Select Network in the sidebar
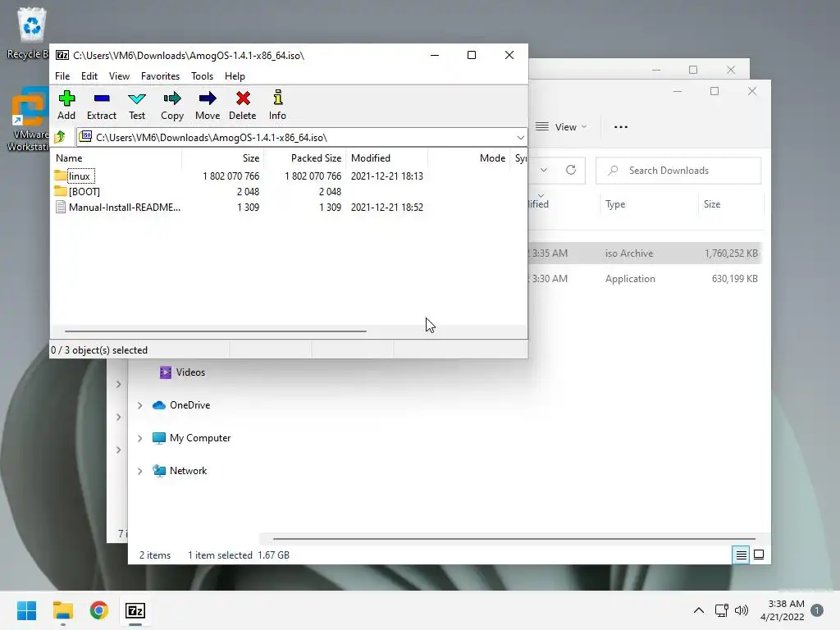 (x=180, y=471)
